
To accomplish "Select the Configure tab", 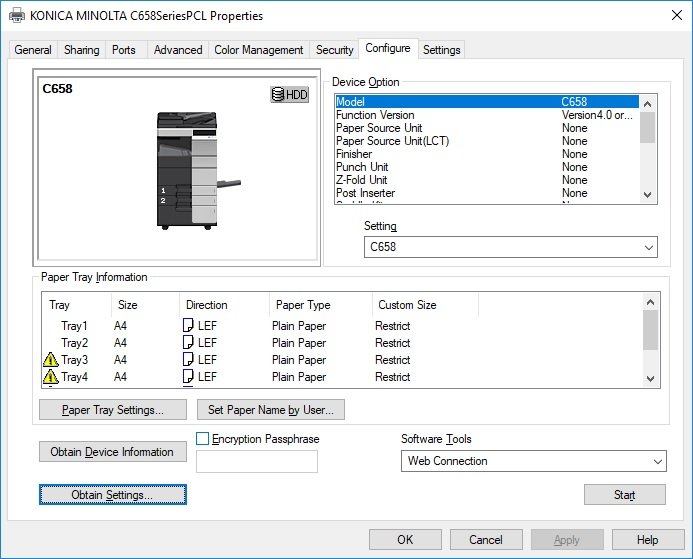I will click(388, 48).
